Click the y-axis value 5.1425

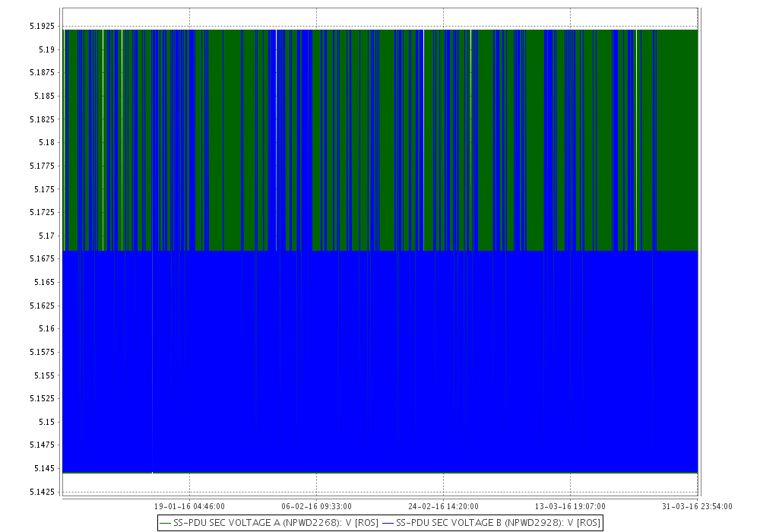point(42,492)
